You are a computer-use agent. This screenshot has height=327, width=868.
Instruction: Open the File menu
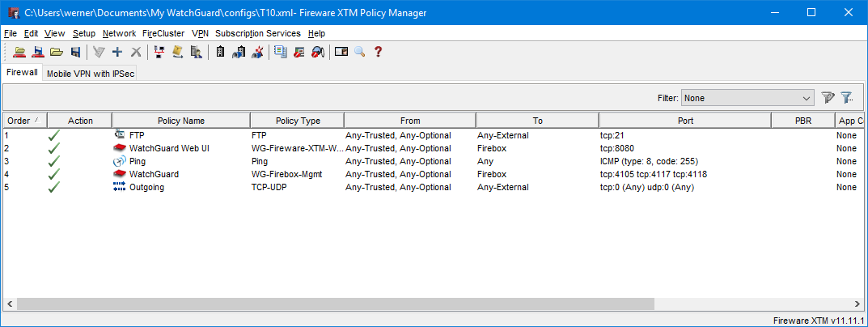click(11, 33)
